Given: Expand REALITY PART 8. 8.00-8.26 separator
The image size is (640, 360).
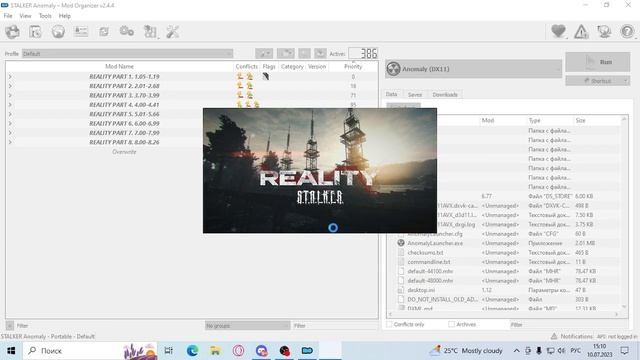Looking at the screenshot, I should tap(10, 142).
